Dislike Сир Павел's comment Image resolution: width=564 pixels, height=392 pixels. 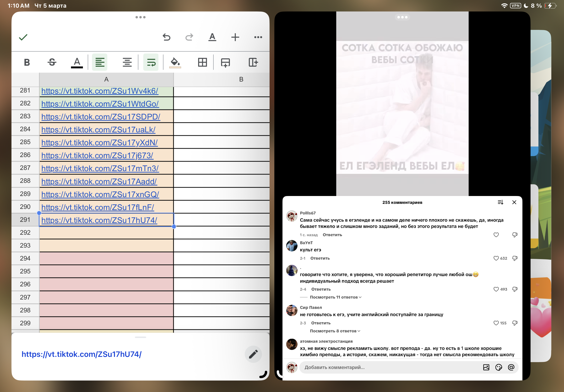[515, 323]
